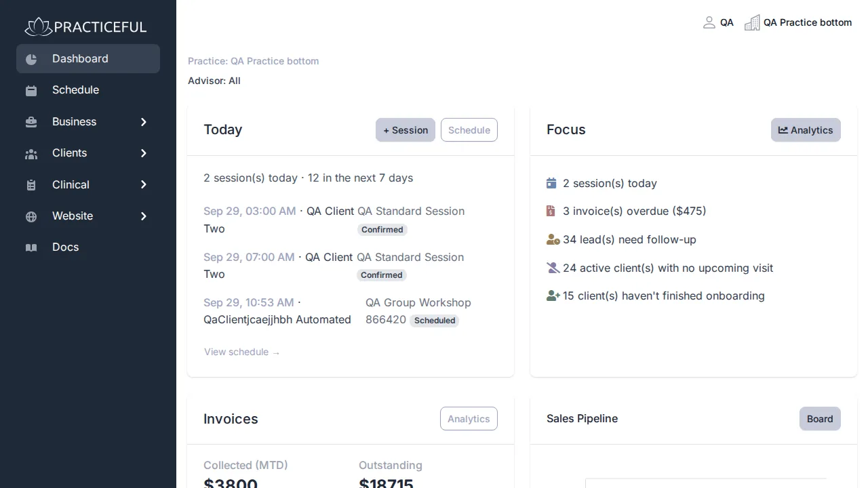
Task: Follow the View schedule link
Action: click(x=242, y=352)
